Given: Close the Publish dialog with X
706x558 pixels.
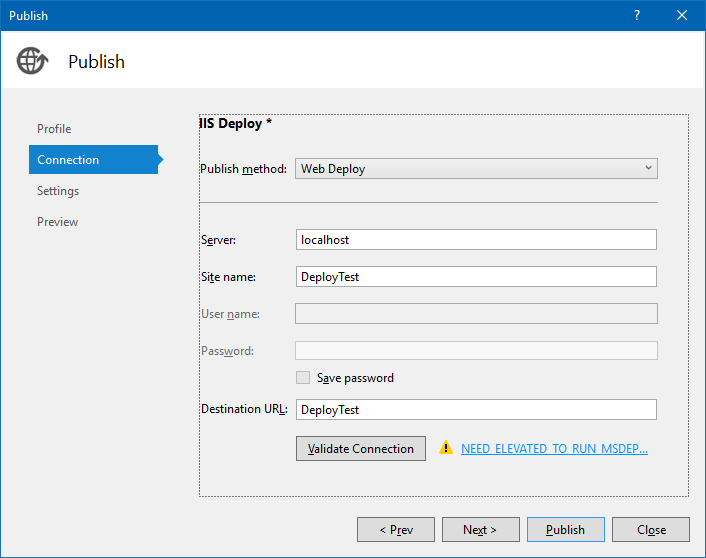Looking at the screenshot, I should pos(682,15).
